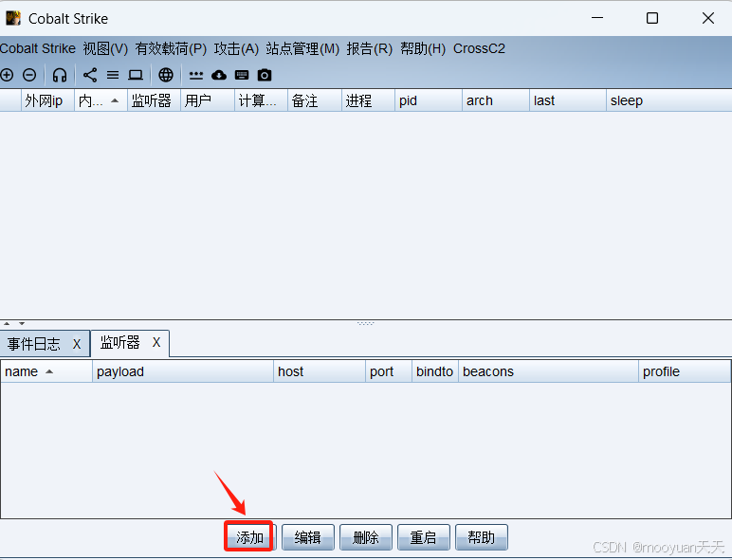
Task: Sort listeners by port column
Action: point(389,371)
